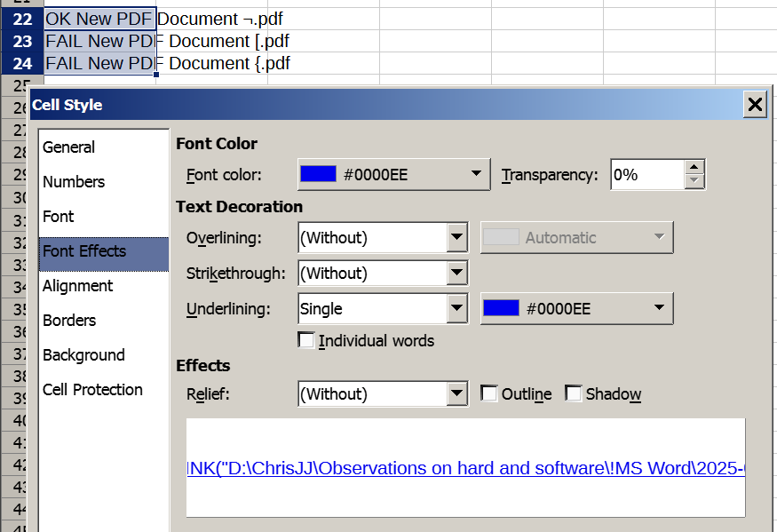
Task: Open the Font color dropdown
Action: (x=394, y=175)
